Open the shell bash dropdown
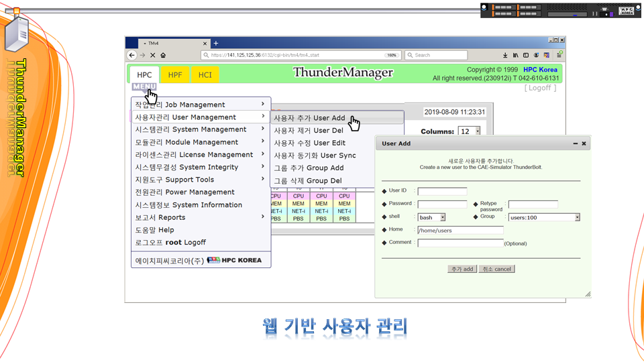The width and height of the screenshot is (644, 362). pyautogui.click(x=431, y=217)
